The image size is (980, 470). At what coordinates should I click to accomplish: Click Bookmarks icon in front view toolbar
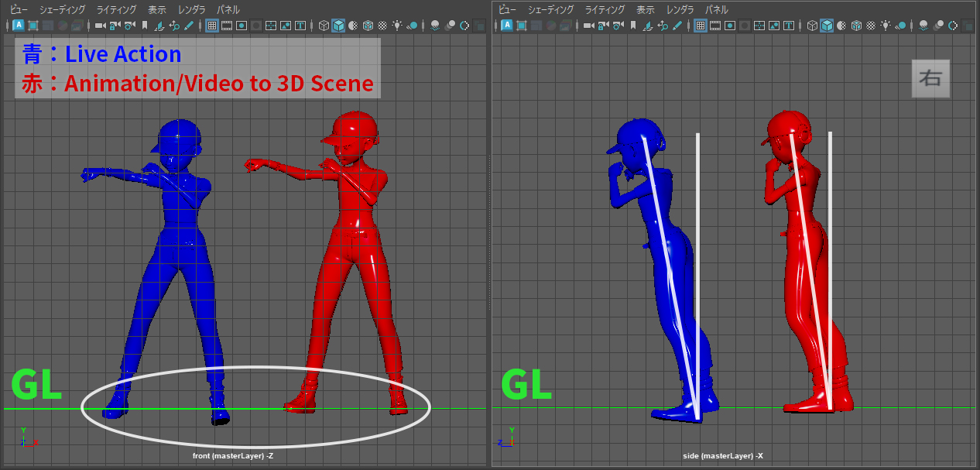(144, 26)
